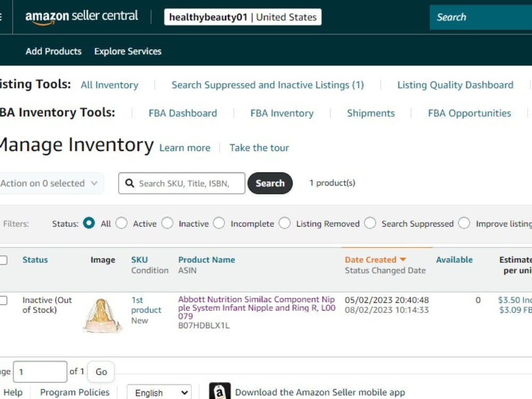Select the All status radio button
The image size is (532, 399).
tap(89, 223)
